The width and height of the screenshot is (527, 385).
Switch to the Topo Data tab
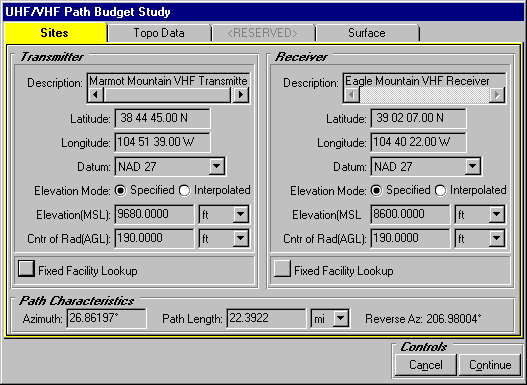[x=159, y=33]
